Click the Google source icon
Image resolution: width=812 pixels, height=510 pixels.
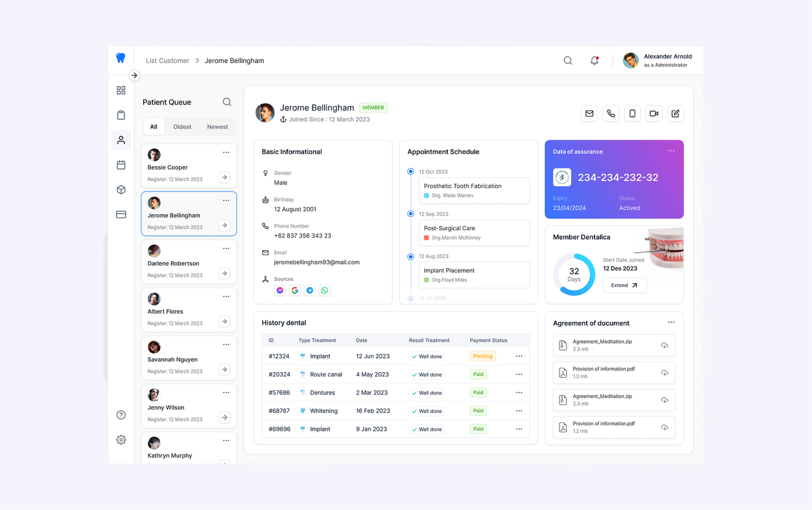click(x=295, y=290)
